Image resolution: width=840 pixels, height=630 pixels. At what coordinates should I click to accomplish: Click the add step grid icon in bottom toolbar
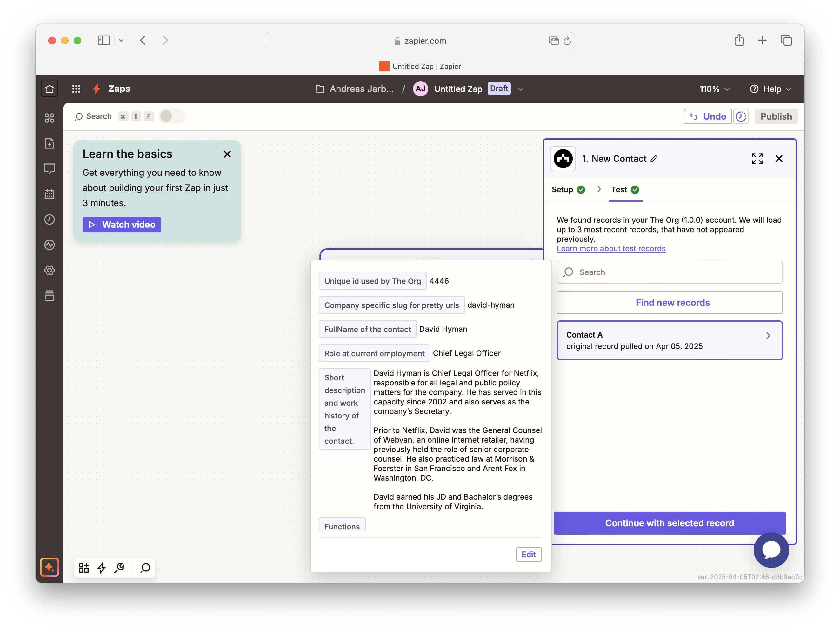83,568
